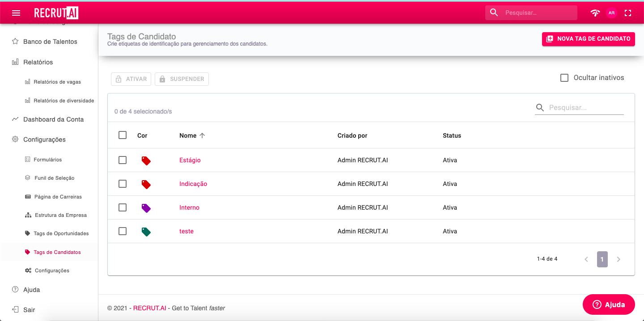Collapse the Configurações sidebar section
Image resolution: width=644 pixels, height=321 pixels.
(x=44, y=139)
